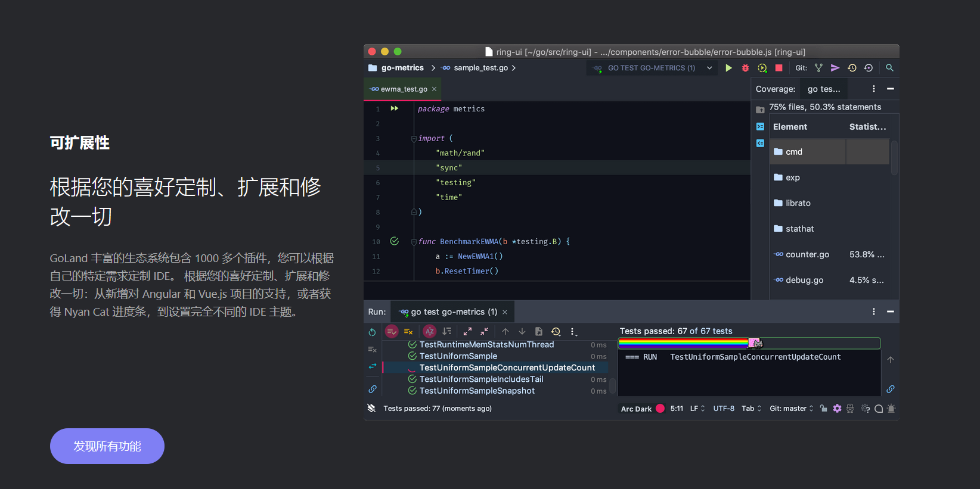This screenshot has height=489, width=980.
Task: Click the Coverage panel vertical scrollbar
Action: click(894, 157)
